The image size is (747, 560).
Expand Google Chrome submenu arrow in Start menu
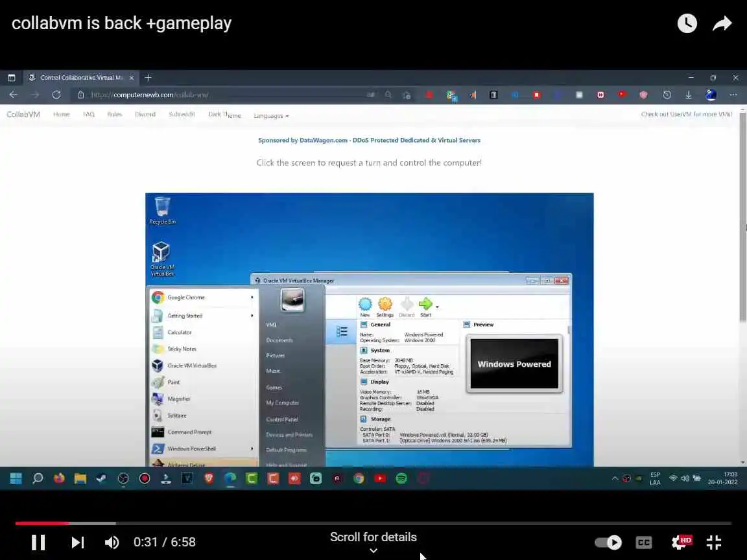tap(252, 297)
